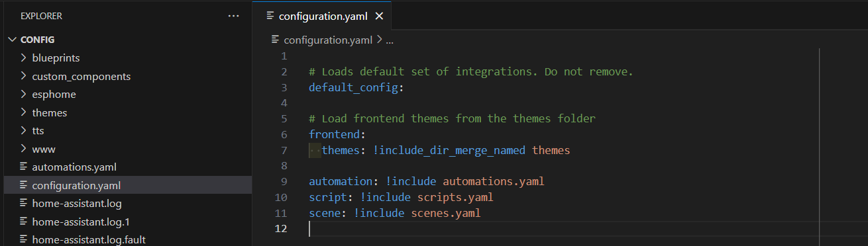Image resolution: width=868 pixels, height=246 pixels.
Task: Switch to the configuration.yaml editor tab
Action: (x=323, y=16)
